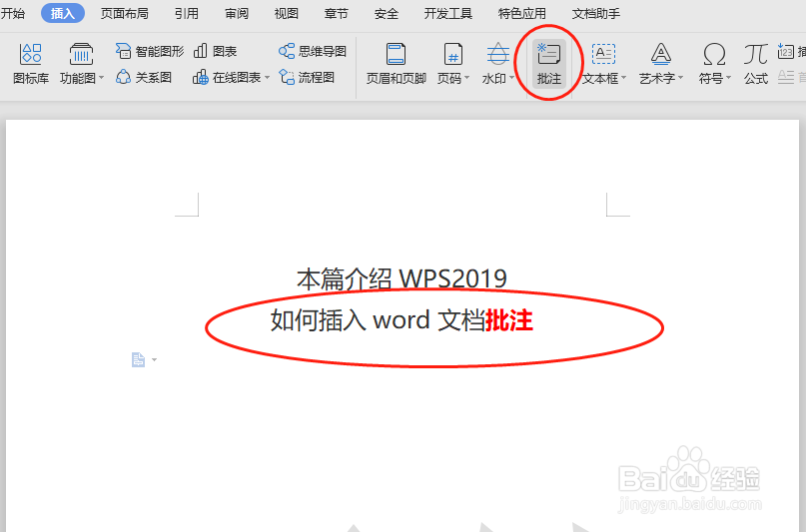Insert a 智能图形 smart graphic

click(150, 51)
